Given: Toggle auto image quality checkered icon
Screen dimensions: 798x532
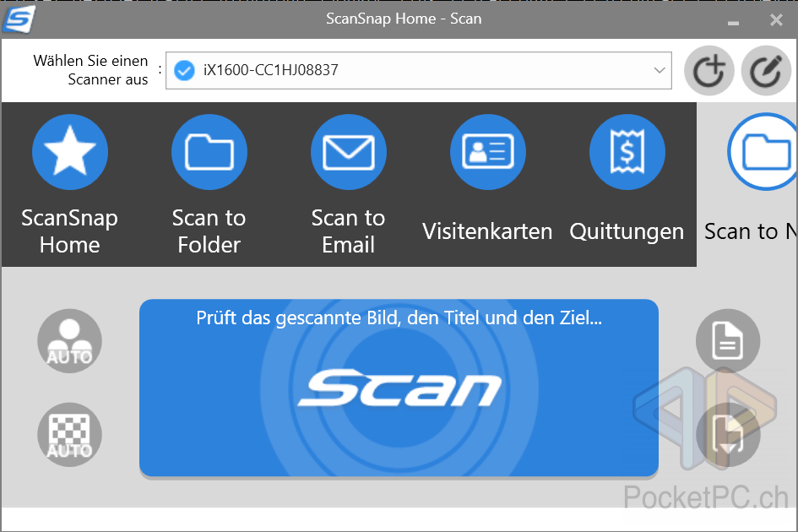Looking at the screenshot, I should (70, 435).
